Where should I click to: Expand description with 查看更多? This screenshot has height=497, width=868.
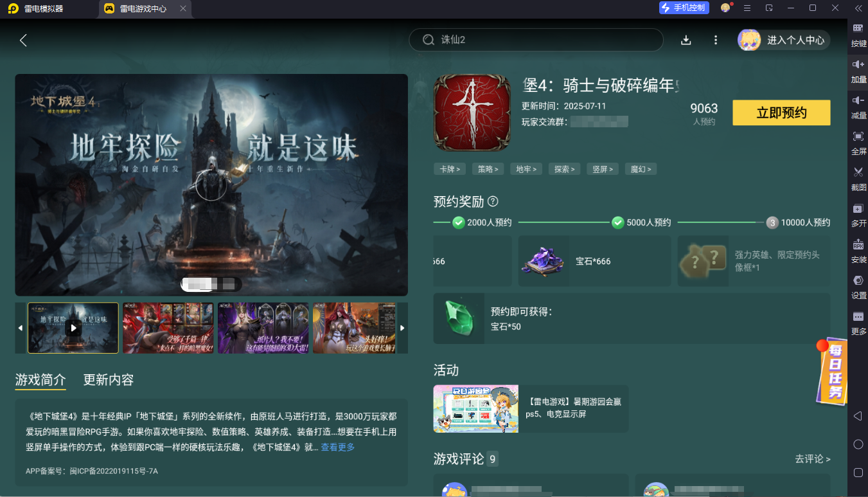[x=338, y=447]
